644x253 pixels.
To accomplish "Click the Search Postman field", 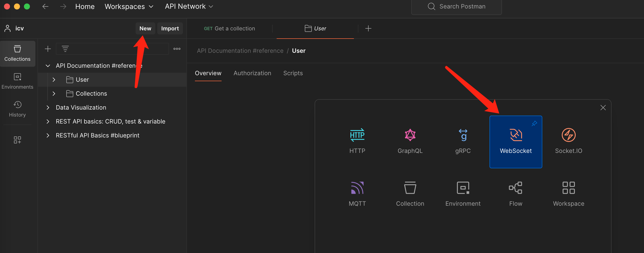I will pyautogui.click(x=456, y=6).
